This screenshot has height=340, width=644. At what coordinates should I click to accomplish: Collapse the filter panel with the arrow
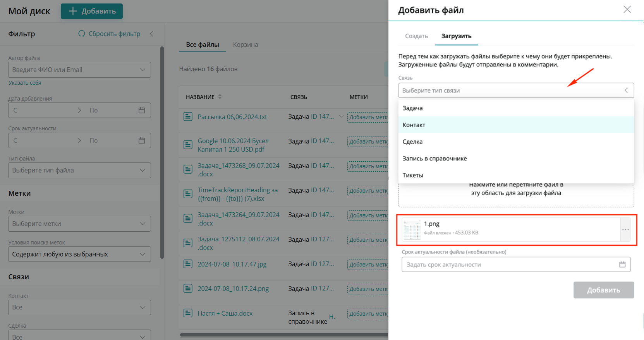[x=152, y=34]
